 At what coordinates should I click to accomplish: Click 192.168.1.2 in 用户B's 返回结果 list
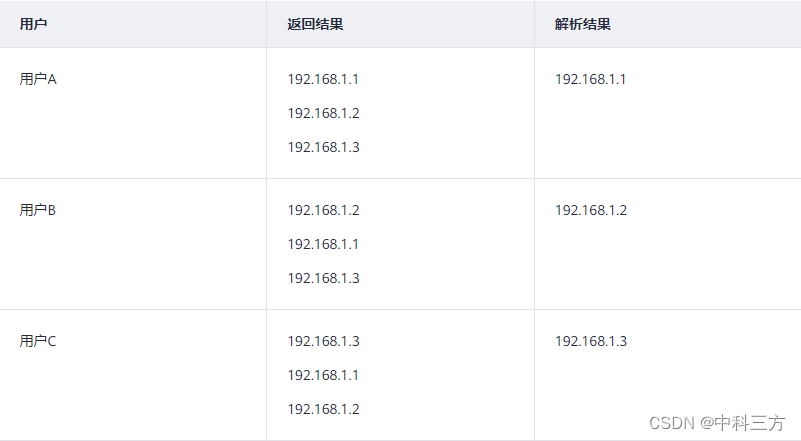click(323, 210)
